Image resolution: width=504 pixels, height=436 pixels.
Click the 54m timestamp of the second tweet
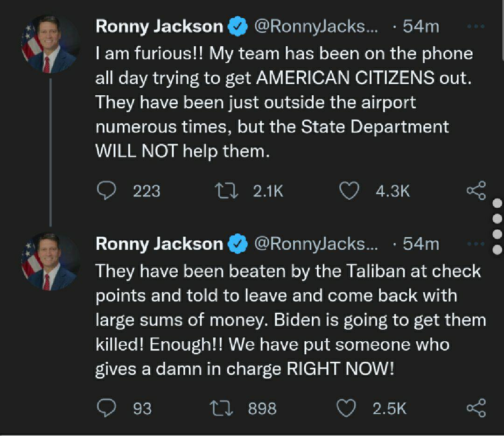pyautogui.click(x=421, y=244)
